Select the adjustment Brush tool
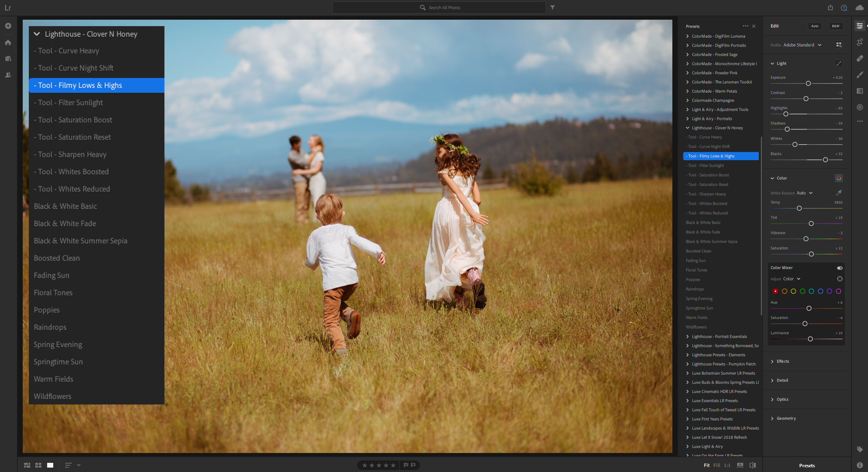 pos(860,75)
